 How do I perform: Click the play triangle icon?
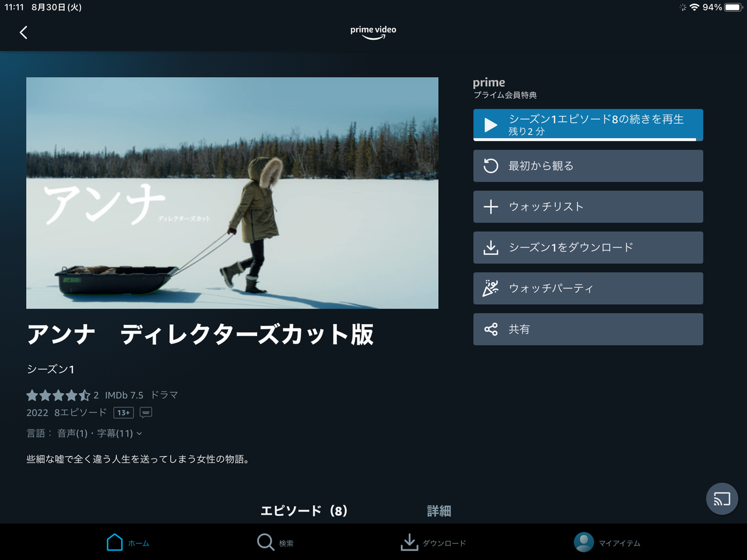pyautogui.click(x=491, y=125)
